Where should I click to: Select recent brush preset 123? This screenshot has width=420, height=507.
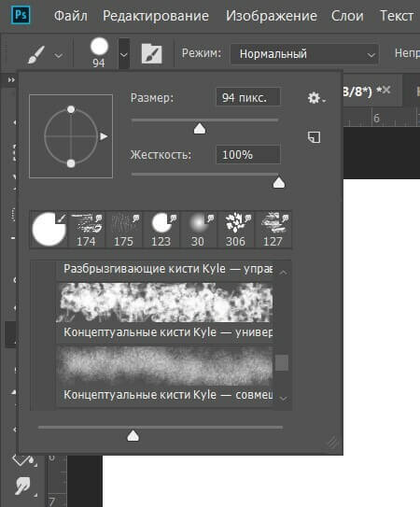coord(161,230)
